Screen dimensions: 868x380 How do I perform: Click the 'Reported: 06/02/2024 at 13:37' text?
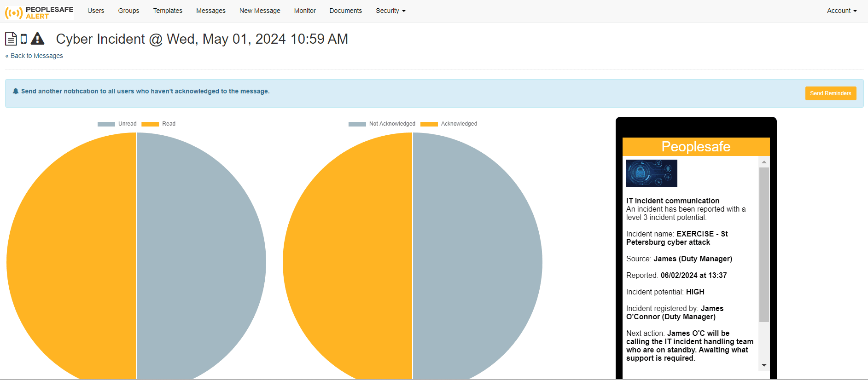tap(676, 275)
